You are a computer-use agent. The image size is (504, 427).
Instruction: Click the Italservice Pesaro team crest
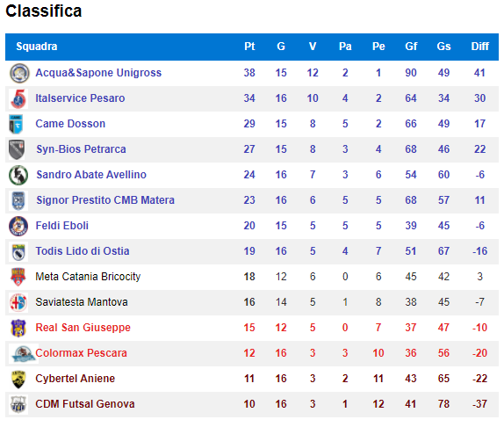18,98
